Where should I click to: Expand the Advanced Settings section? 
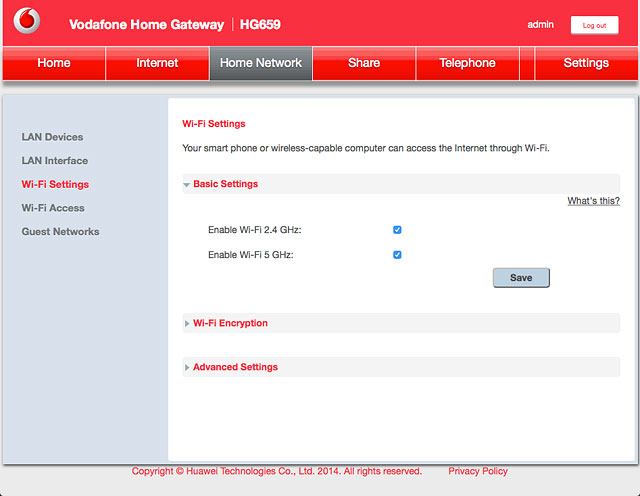[401, 367]
